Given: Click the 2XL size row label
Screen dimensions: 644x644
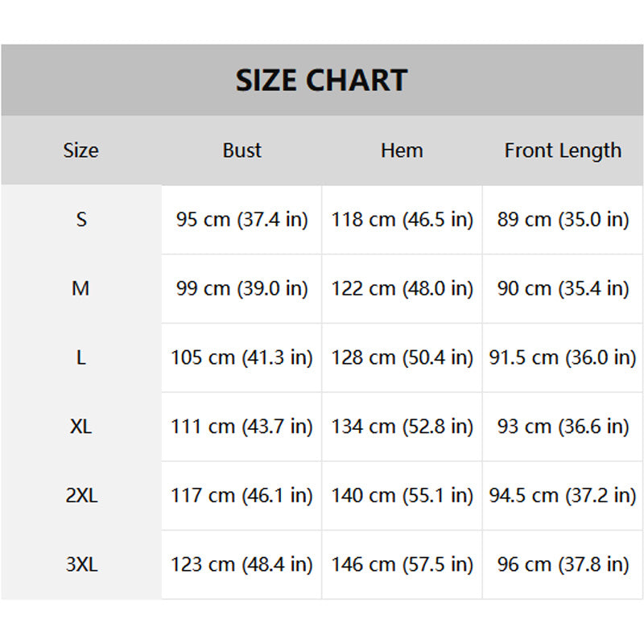Looking at the screenshot, I should click(x=81, y=495).
